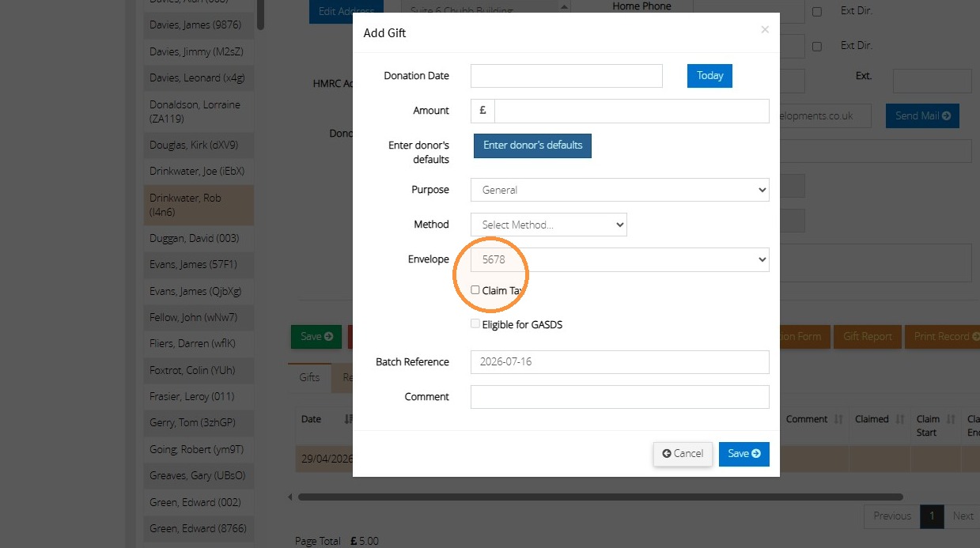The width and height of the screenshot is (980, 548).
Task: Select donor Frasier, Leroy (011)
Action: pos(199,396)
